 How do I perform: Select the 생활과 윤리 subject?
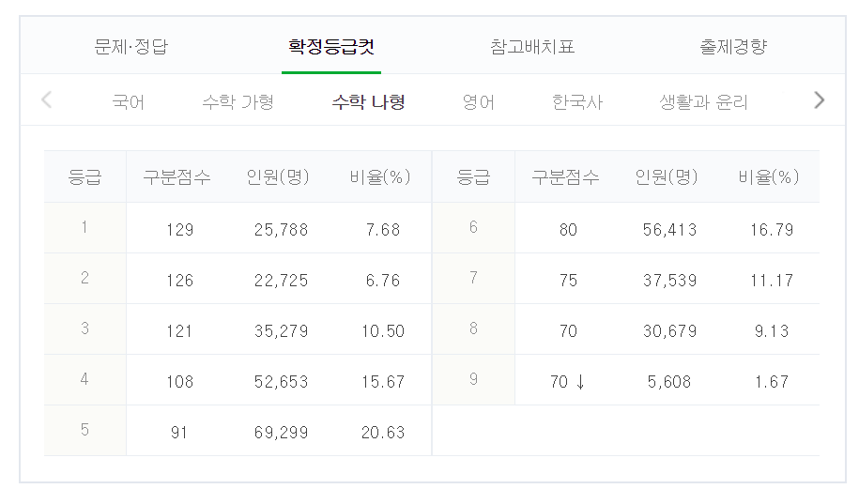point(703,102)
